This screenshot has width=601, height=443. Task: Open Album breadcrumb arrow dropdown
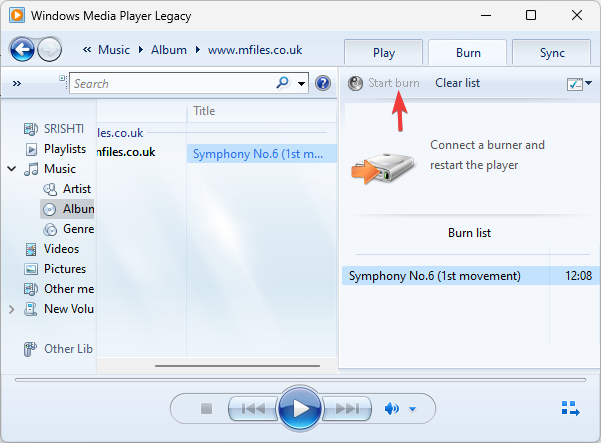click(x=197, y=50)
